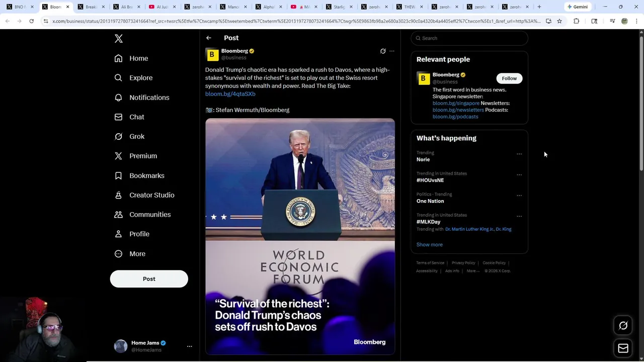Image resolution: width=644 pixels, height=362 pixels.
Task: Click the X logo in the sidebar
Action: point(119,39)
